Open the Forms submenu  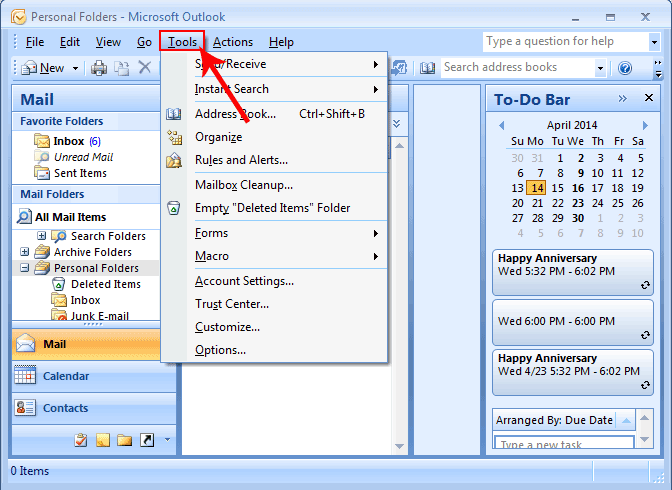coord(287,233)
